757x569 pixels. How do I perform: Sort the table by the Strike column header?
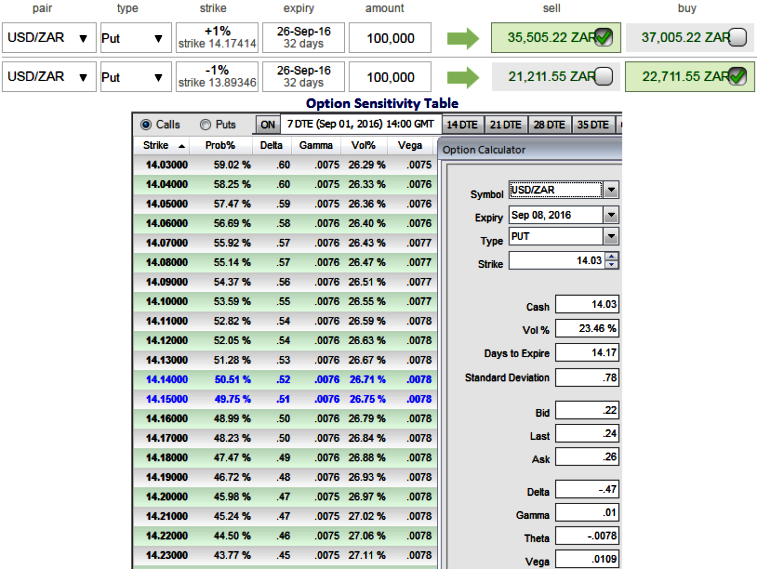coord(165,145)
